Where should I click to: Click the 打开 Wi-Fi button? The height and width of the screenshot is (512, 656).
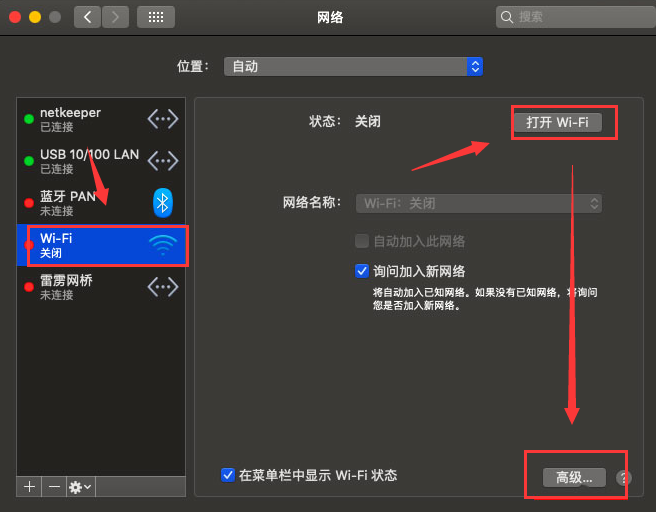pyautogui.click(x=557, y=122)
